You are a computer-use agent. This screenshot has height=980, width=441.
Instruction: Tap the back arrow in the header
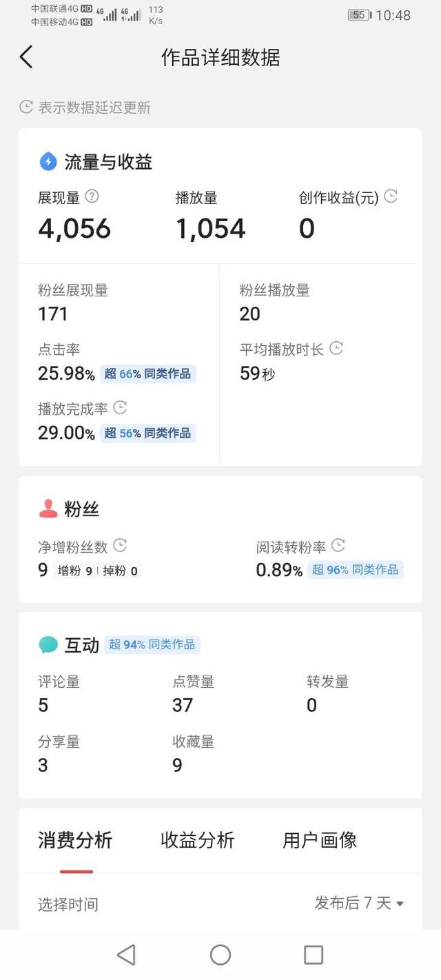pos(26,57)
